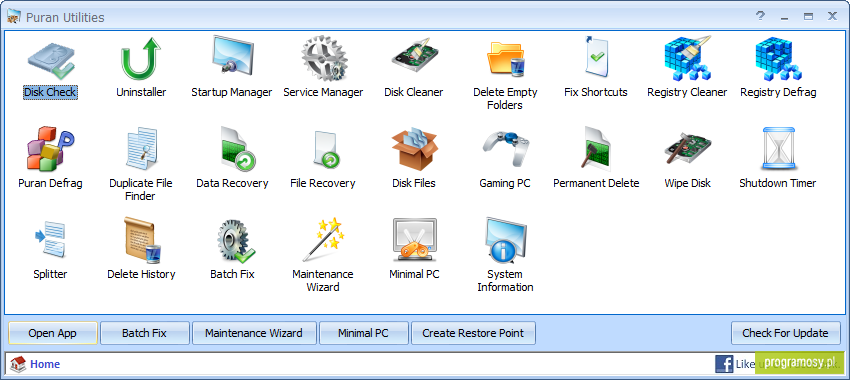Click the Maintenance Wizard wand icon

pos(323,240)
